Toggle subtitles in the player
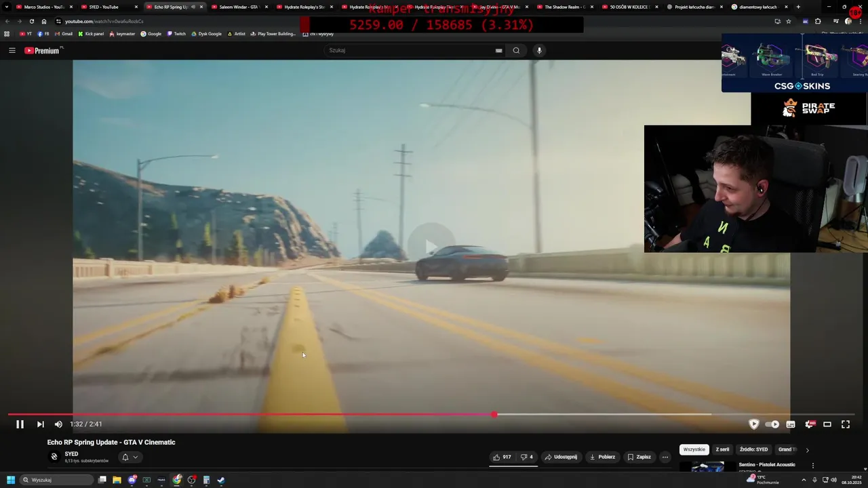Image resolution: width=868 pixels, height=488 pixels. coord(791,424)
